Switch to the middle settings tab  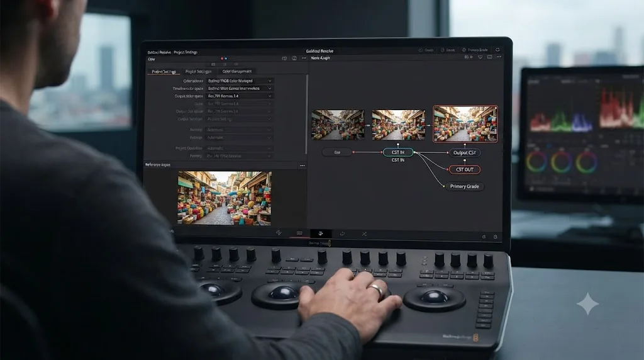198,72
